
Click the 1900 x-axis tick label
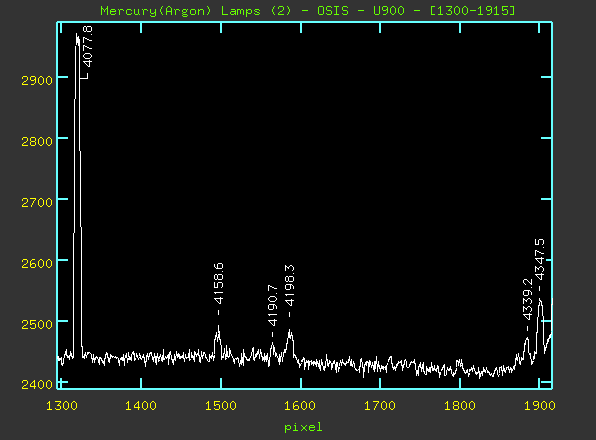tap(540, 406)
